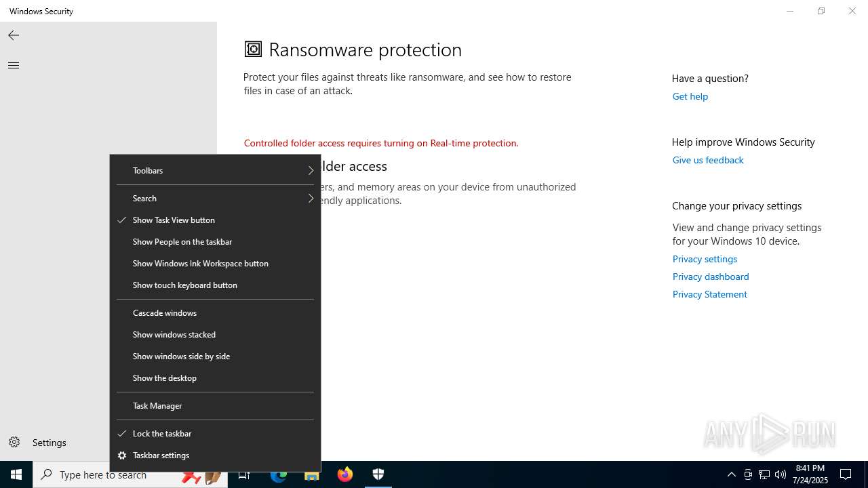Restore down the Windows Security window
The image size is (868, 488).
(821, 11)
